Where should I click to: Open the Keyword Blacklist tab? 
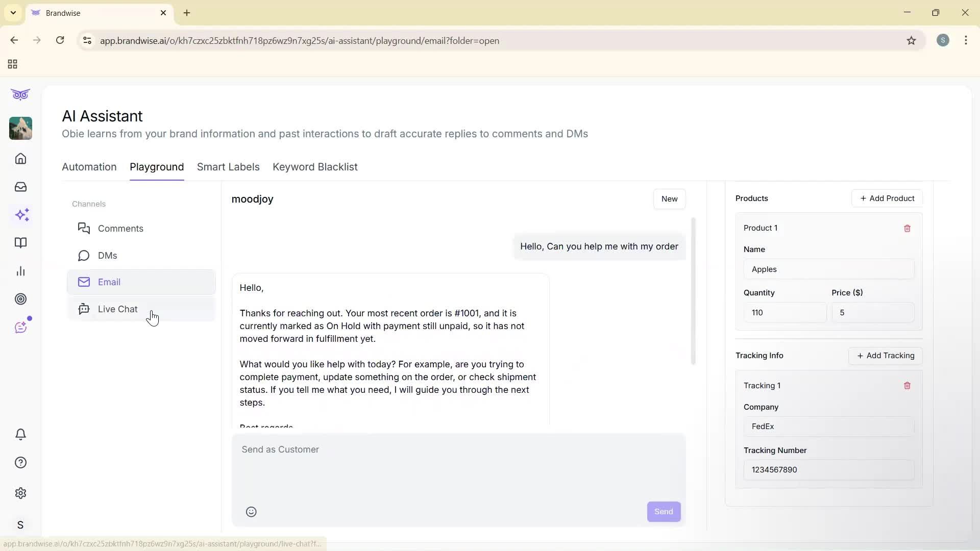click(315, 167)
